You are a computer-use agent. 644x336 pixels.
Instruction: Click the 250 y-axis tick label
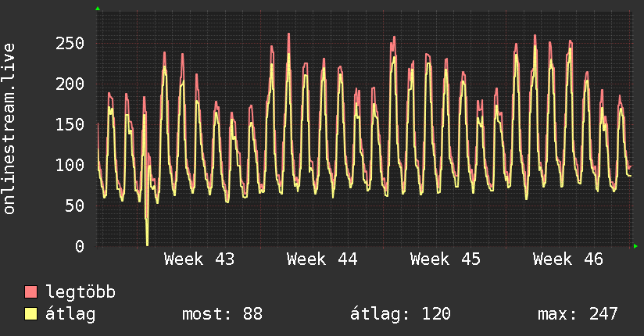[x=70, y=43]
